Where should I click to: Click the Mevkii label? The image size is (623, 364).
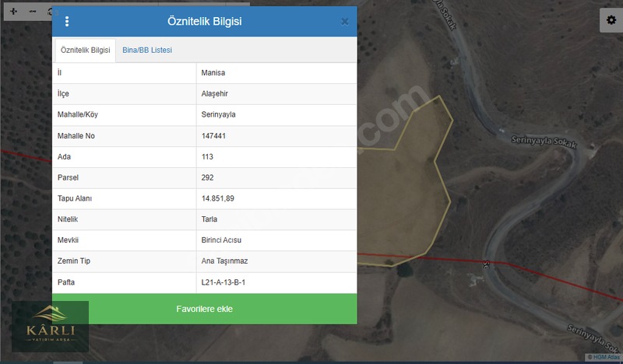click(68, 240)
